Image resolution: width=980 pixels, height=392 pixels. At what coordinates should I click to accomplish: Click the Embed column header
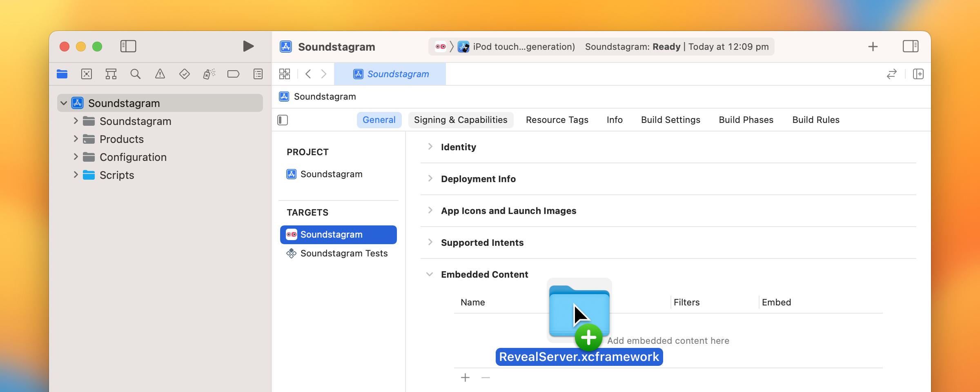(x=776, y=303)
